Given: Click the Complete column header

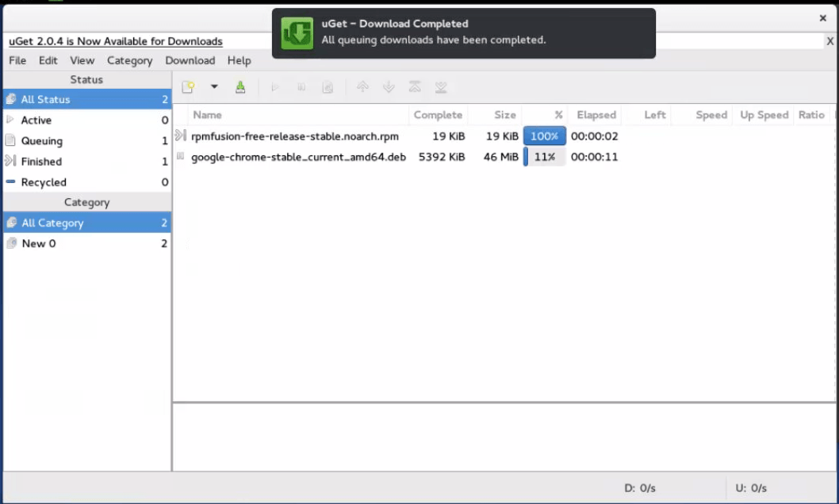Looking at the screenshot, I should click(439, 115).
